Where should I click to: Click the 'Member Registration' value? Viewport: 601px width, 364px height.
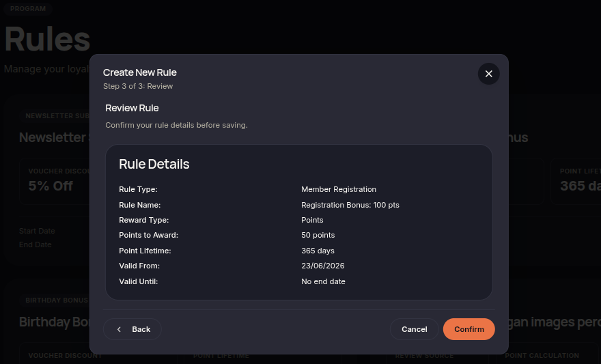tap(339, 189)
